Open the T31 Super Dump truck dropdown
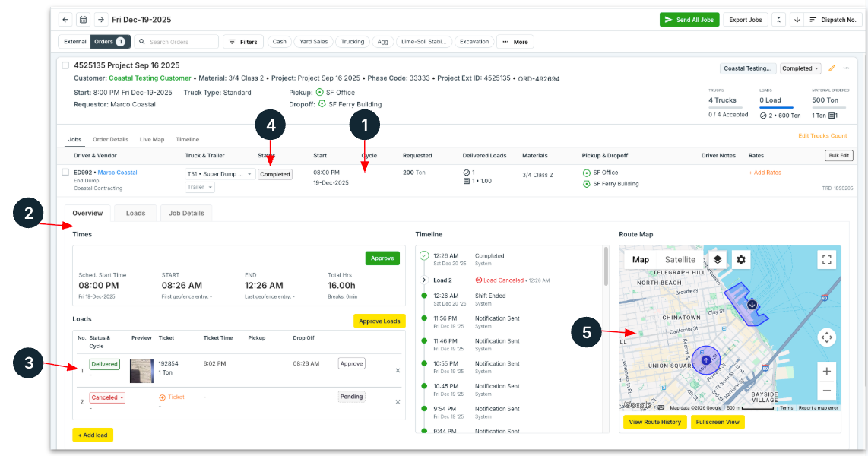This screenshot has width=868, height=456. (220, 174)
